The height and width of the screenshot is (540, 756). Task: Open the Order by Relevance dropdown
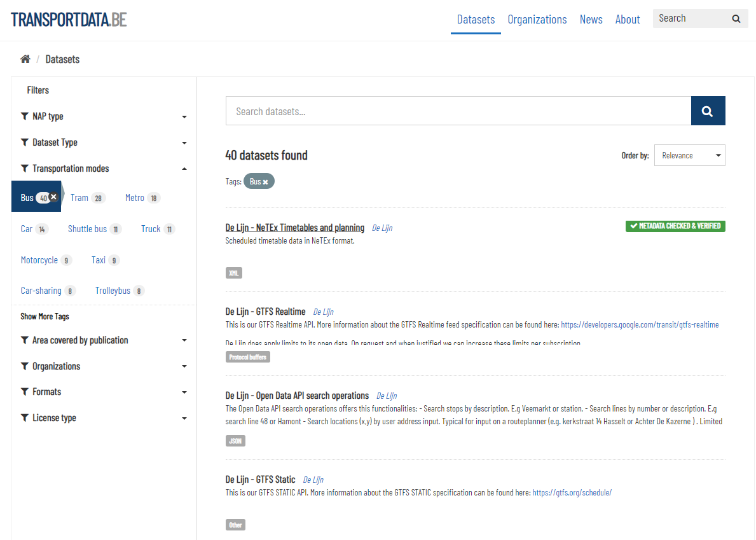pos(689,155)
